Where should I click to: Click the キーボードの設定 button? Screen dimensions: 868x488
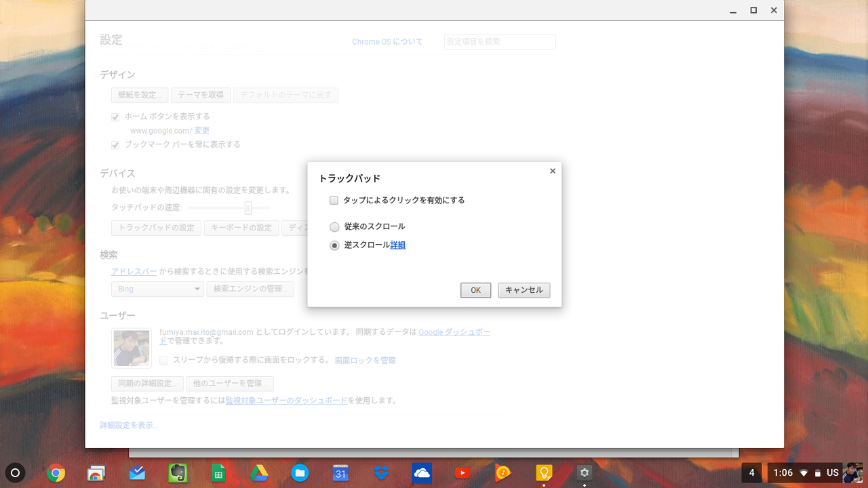click(241, 228)
